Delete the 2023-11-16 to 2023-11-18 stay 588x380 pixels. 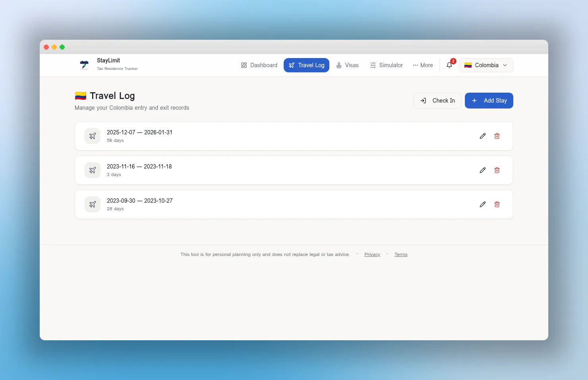pos(497,170)
